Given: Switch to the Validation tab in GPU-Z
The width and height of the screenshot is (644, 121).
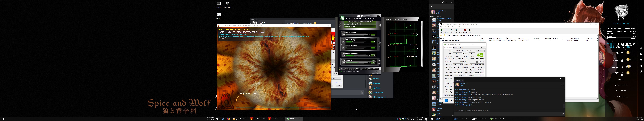Looking at the screenshot, I should [461, 47].
